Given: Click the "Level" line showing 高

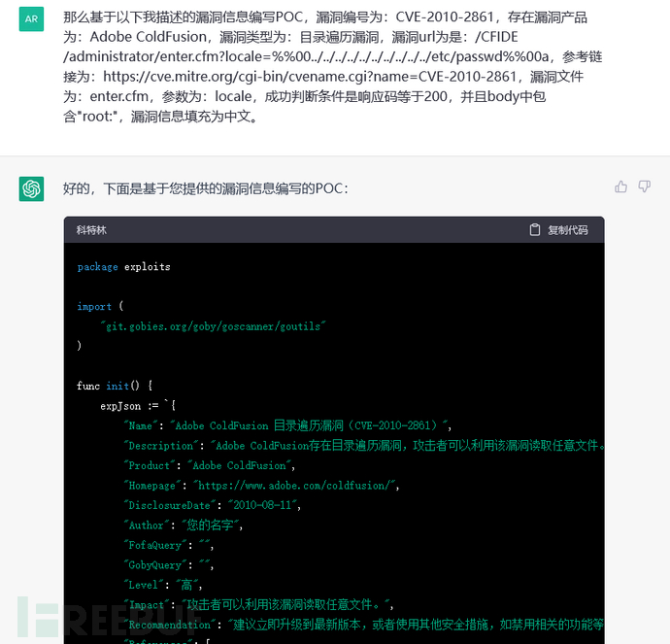Looking at the screenshot, I should click(163, 585).
